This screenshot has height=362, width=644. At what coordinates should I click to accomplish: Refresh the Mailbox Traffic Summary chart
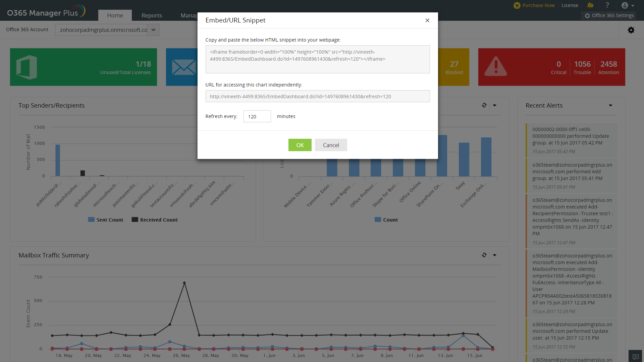pos(484,255)
